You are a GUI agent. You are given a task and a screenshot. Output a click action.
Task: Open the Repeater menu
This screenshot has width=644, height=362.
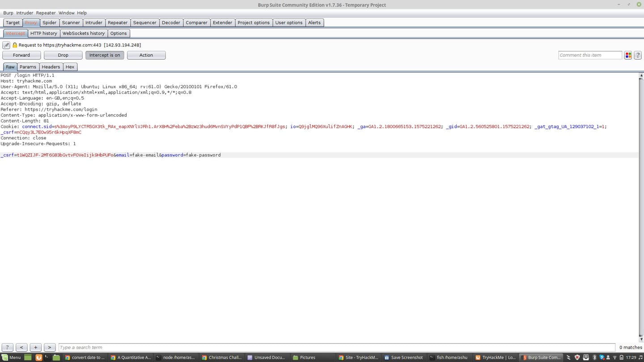(46, 13)
